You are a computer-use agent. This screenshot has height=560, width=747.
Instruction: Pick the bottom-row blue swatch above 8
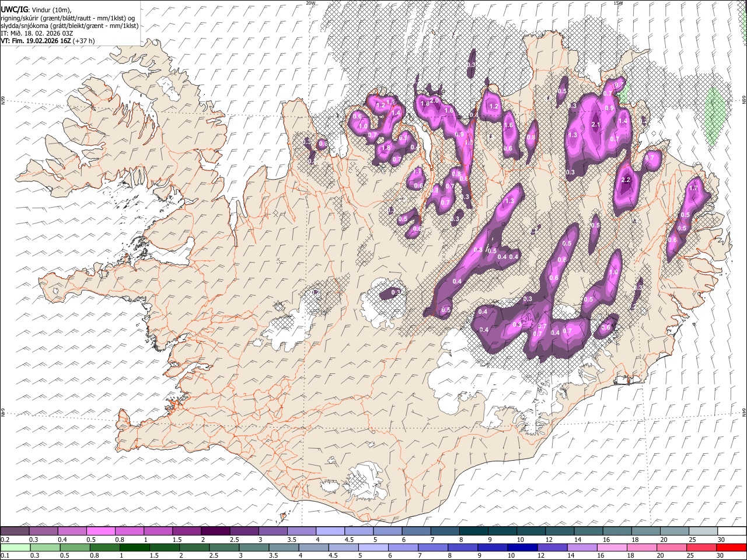coord(462,548)
